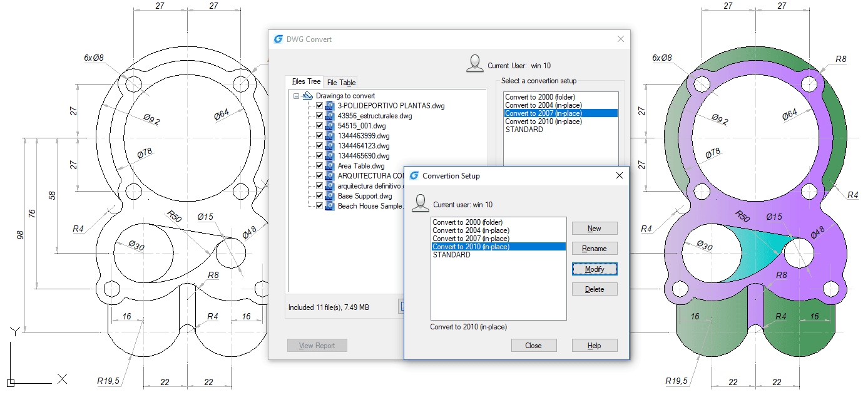Toggle the 1344463999.dwg checkbox
Screen dimensions: 868x397
(320, 136)
